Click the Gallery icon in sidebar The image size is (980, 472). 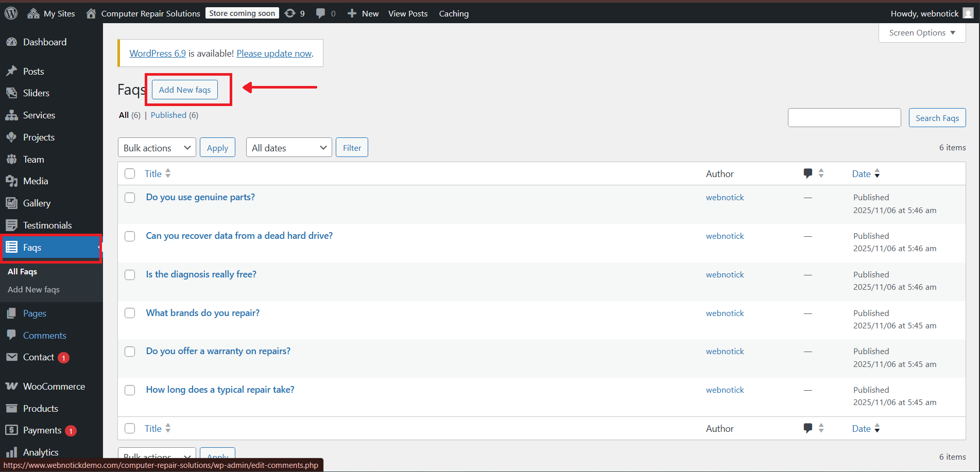coord(11,203)
